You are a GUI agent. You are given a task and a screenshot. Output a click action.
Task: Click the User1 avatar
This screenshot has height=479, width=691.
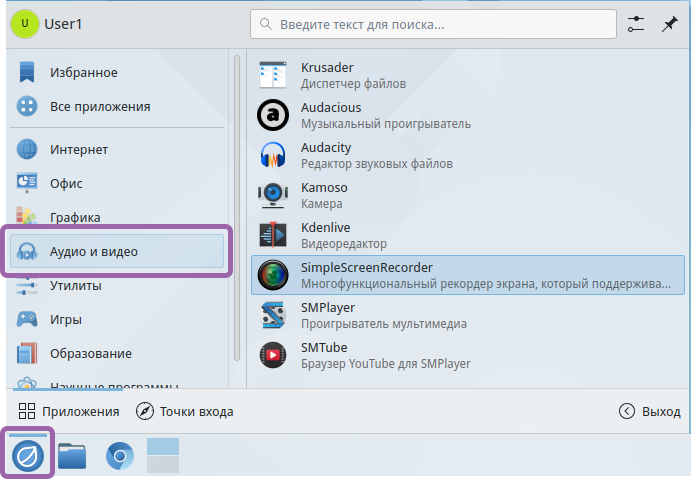point(24,24)
